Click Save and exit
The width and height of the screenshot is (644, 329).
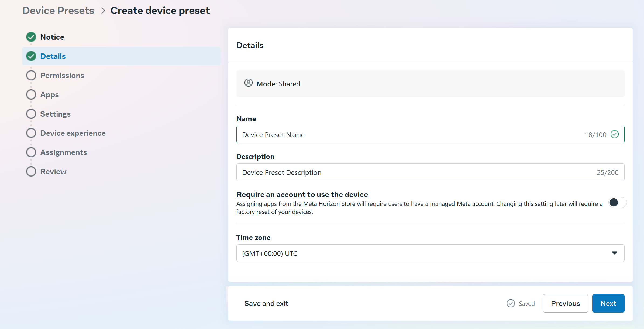pos(266,303)
